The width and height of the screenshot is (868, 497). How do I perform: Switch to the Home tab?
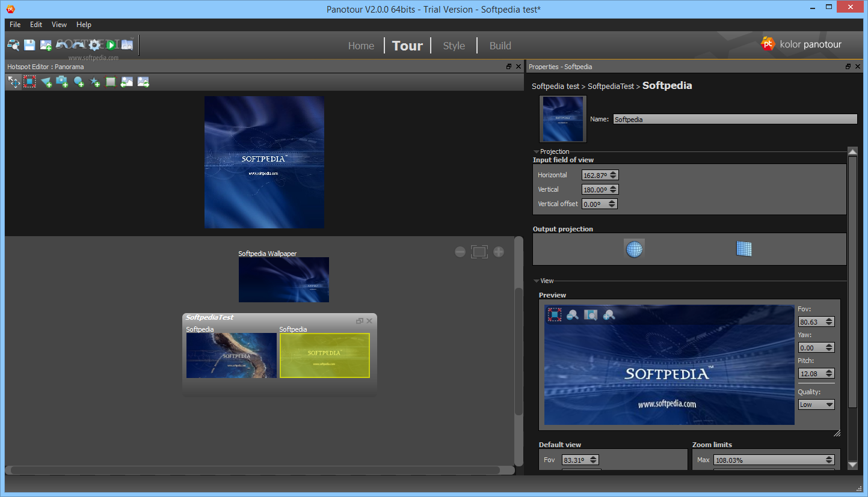[x=361, y=46]
